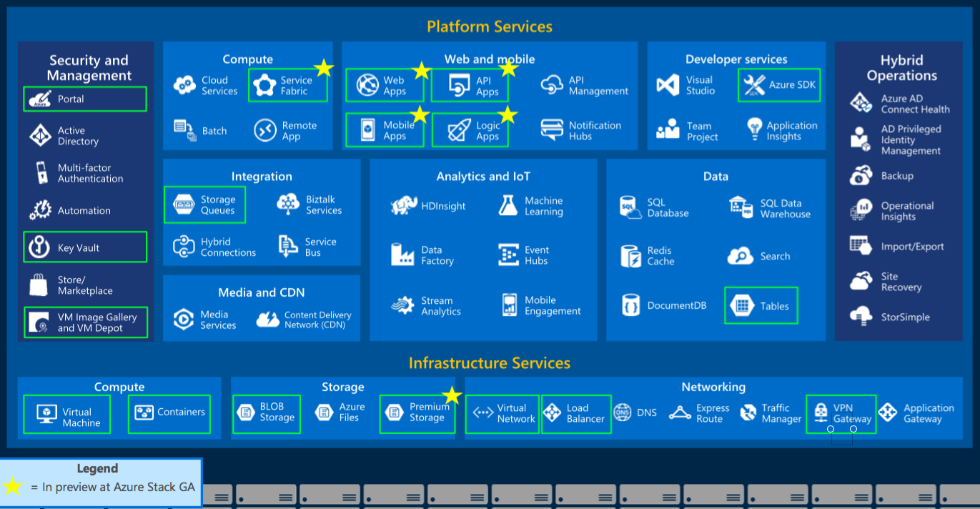The image size is (980, 509).
Task: Click the Express Route triangle icon
Action: [680, 413]
